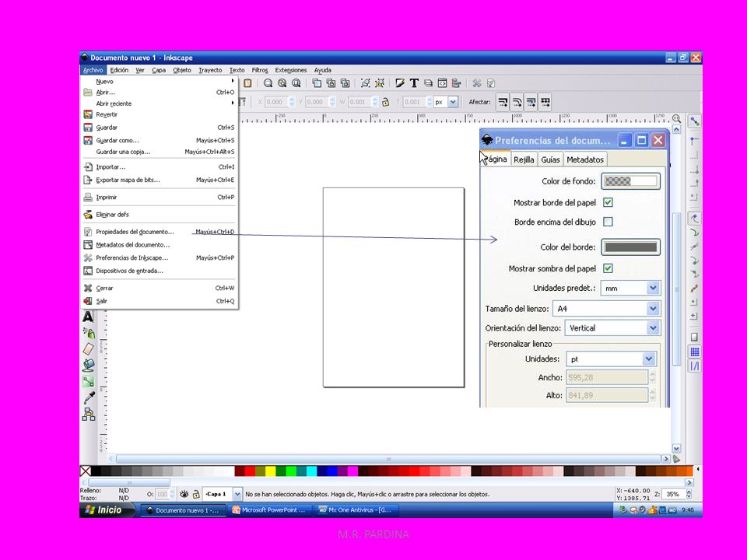Viewport: 747px width, 560px height.
Task: Select the Gradient tool in the toolbox
Action: point(89,381)
